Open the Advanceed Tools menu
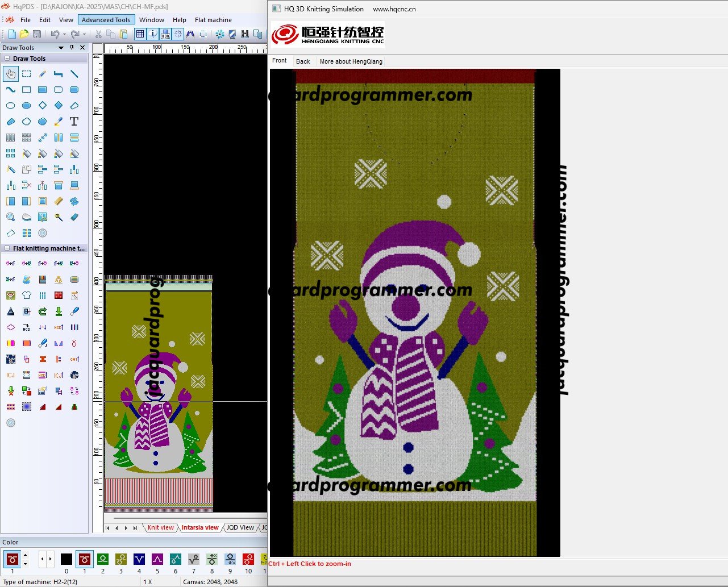The height and width of the screenshot is (587, 728). click(106, 20)
